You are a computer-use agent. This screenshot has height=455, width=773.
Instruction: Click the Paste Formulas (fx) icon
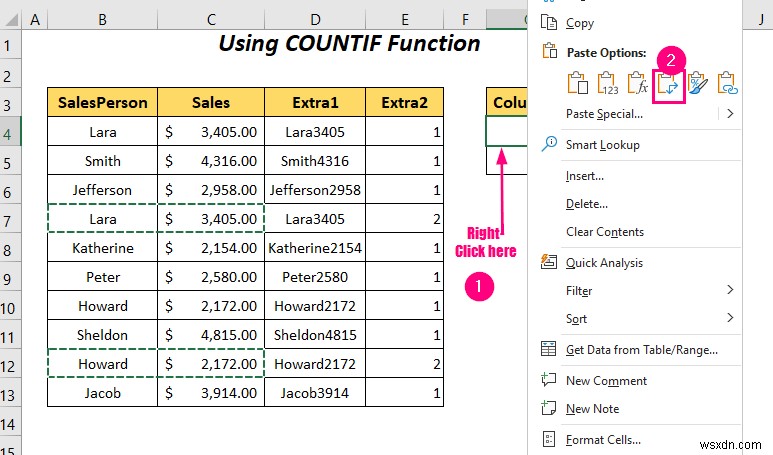coord(637,83)
